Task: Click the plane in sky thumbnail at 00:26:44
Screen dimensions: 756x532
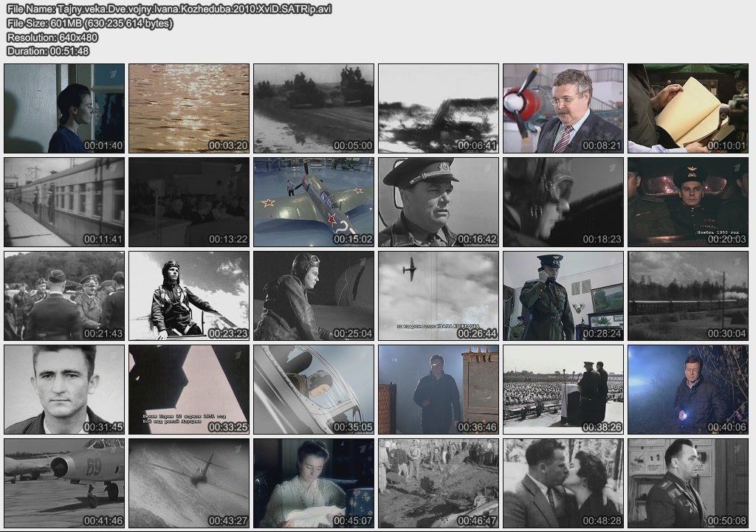Action: 439,296
